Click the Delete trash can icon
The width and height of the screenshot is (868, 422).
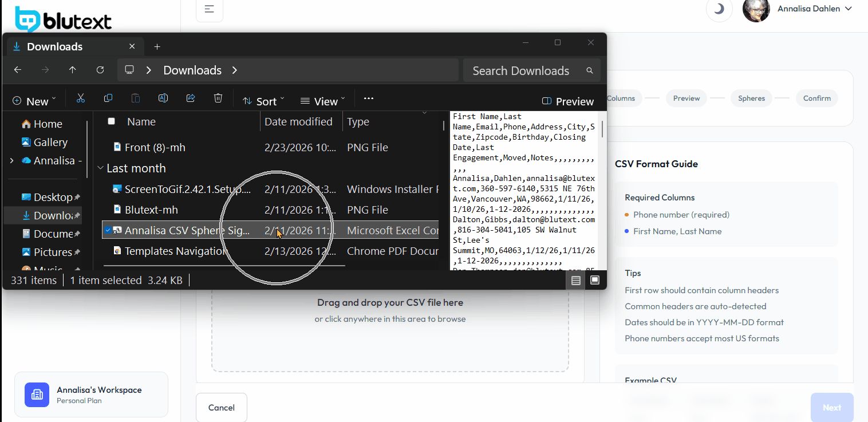[218, 98]
